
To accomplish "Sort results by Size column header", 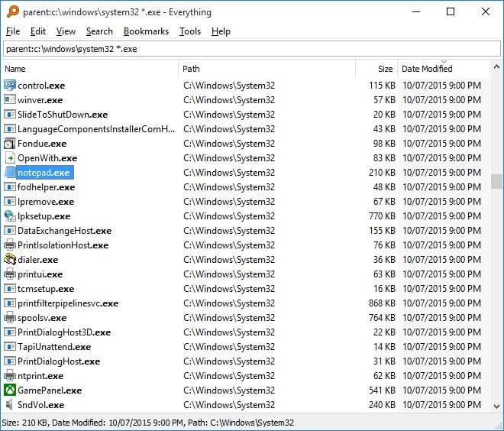I will pos(376,69).
